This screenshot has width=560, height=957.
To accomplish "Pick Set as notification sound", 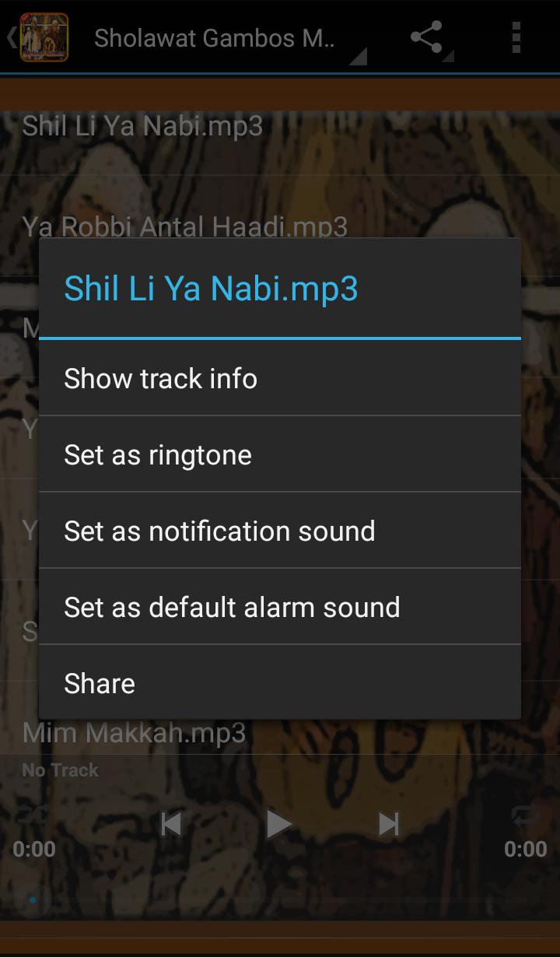I will (x=280, y=531).
